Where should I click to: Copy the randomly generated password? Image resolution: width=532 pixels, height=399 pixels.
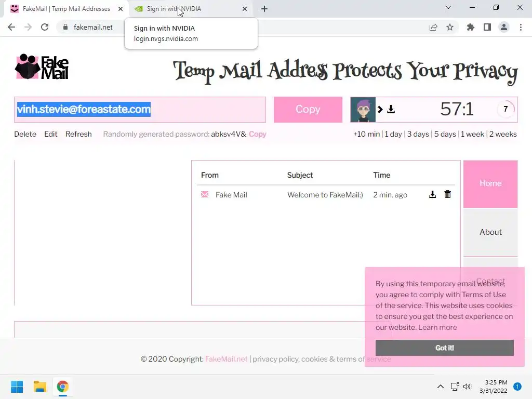[258, 134]
